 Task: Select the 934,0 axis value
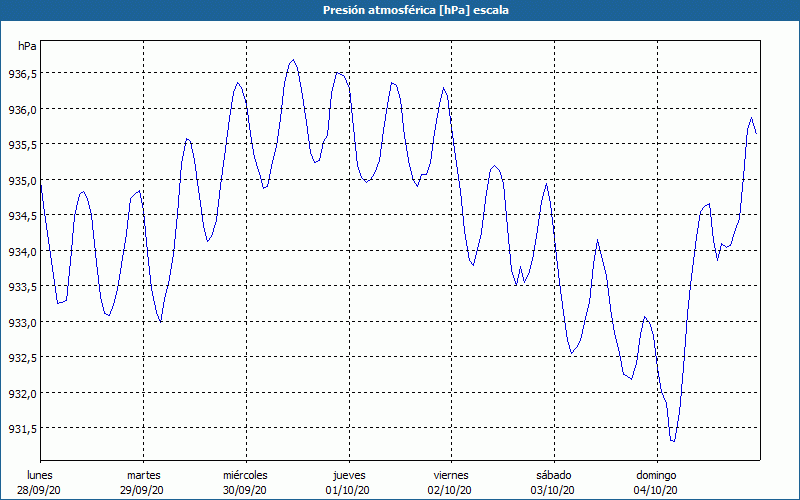click(22, 252)
